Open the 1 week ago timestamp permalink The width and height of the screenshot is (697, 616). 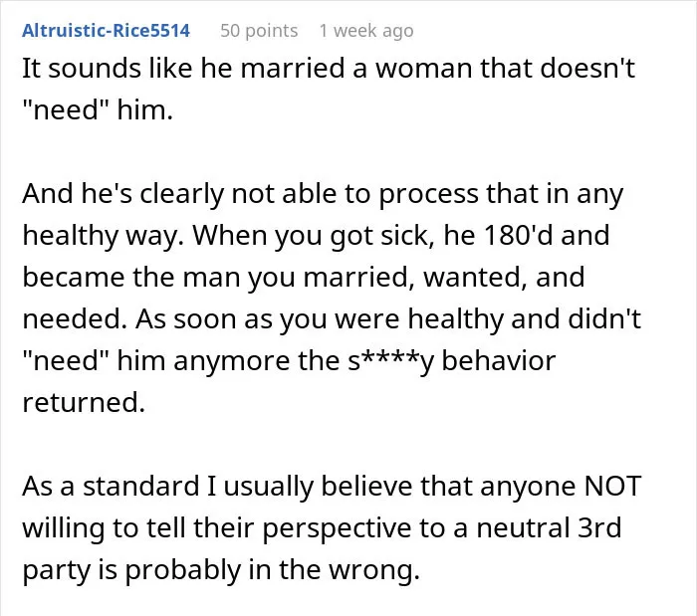pyautogui.click(x=366, y=31)
